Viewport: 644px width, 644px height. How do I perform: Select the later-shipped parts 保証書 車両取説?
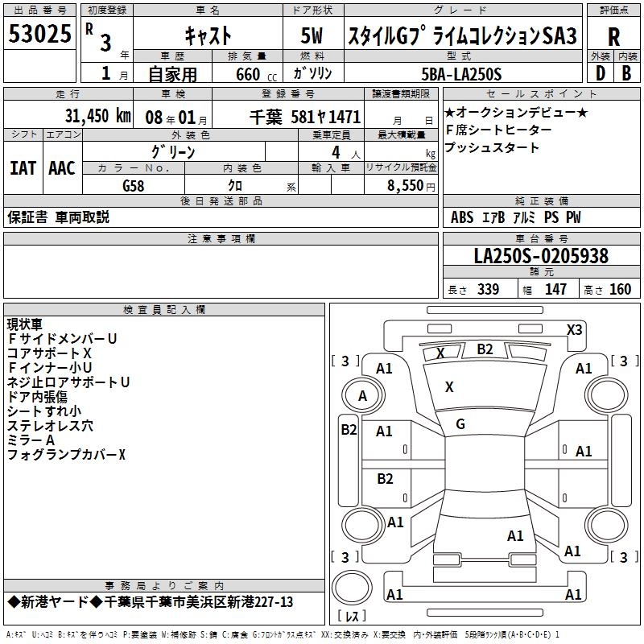point(58,217)
